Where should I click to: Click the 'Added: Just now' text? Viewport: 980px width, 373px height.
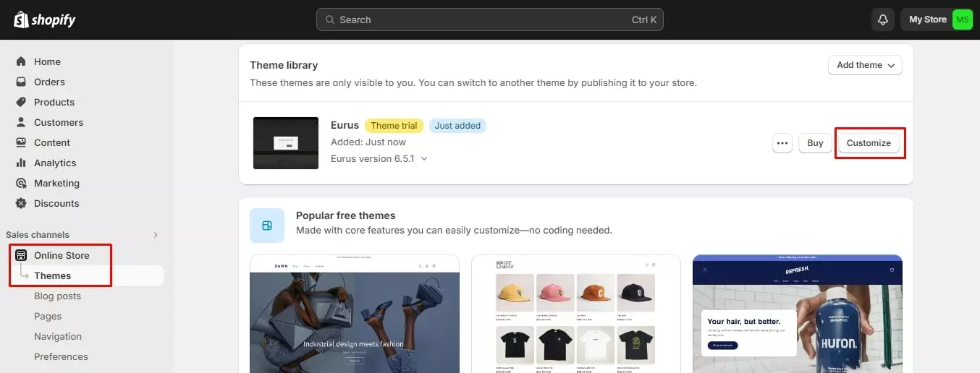368,142
